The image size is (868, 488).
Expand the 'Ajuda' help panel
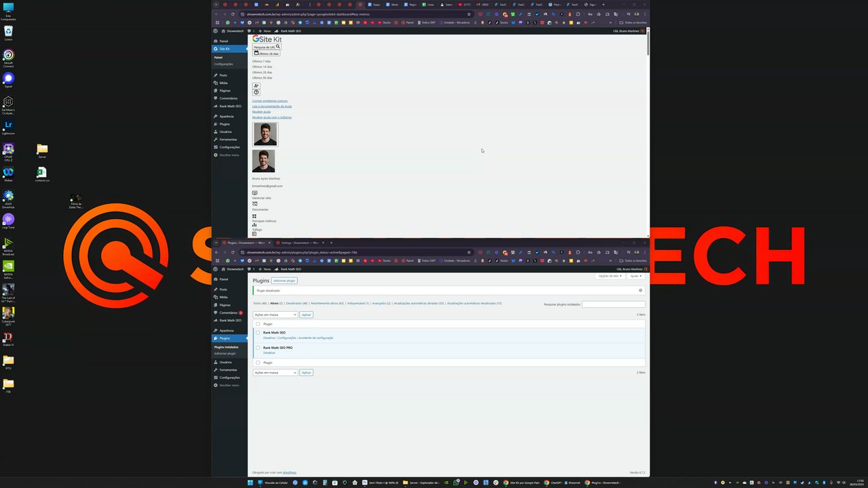[635, 276]
